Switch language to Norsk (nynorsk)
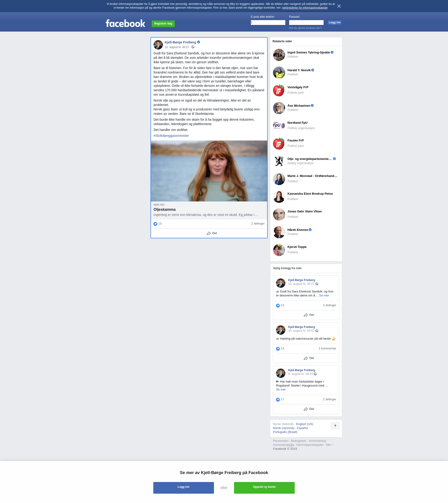Screen dimensions: 448x503 pos(283,428)
